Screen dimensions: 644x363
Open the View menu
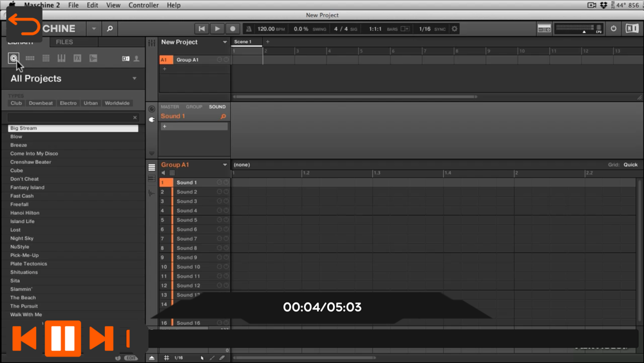[113, 5]
